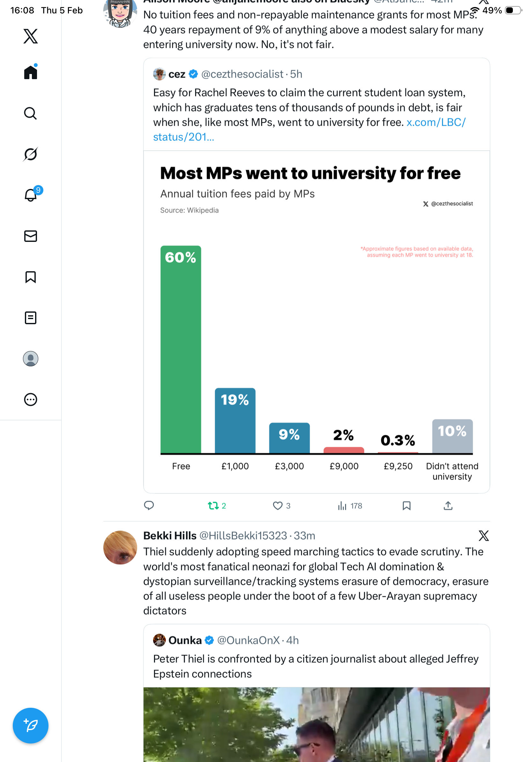This screenshot has height=762, width=532.
Task: Open Grok assistant icon in sidebar
Action: coord(31,154)
